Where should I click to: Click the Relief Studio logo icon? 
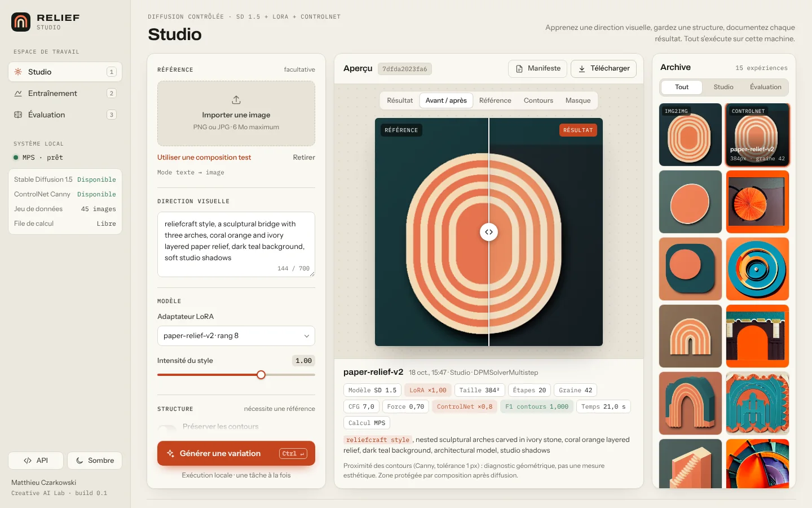[21, 22]
